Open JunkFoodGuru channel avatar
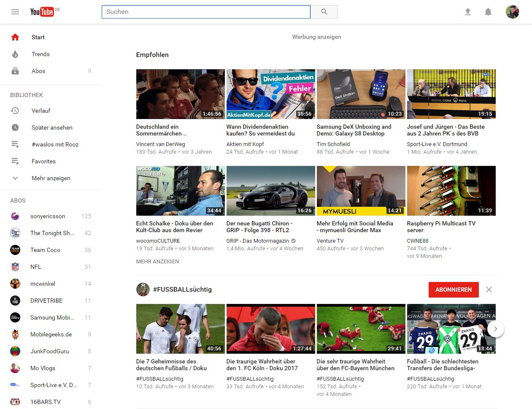 15,351
